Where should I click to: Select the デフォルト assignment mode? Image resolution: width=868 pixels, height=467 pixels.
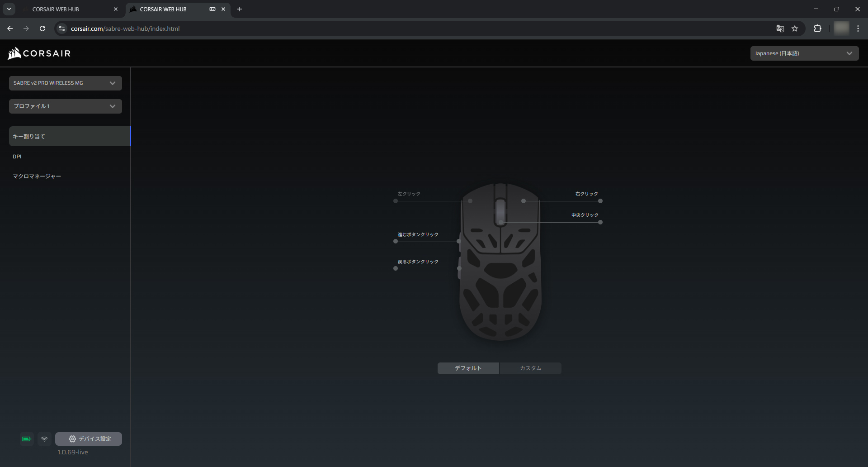click(x=468, y=368)
